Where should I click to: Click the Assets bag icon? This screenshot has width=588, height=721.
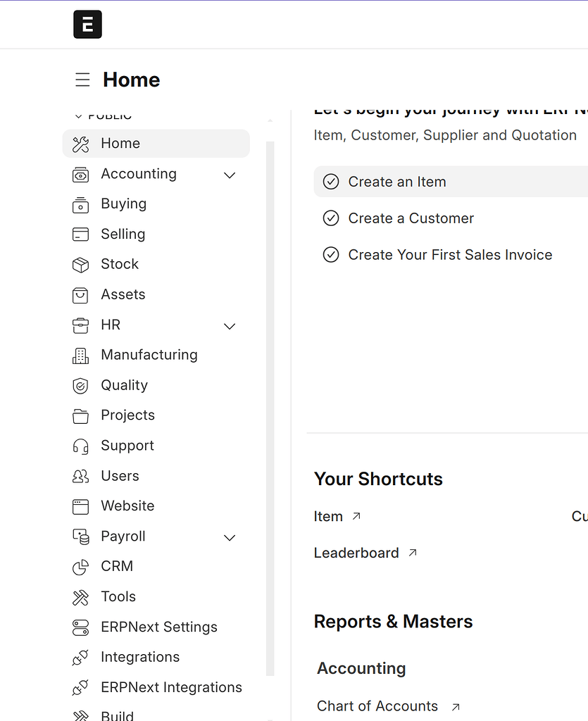(x=81, y=295)
